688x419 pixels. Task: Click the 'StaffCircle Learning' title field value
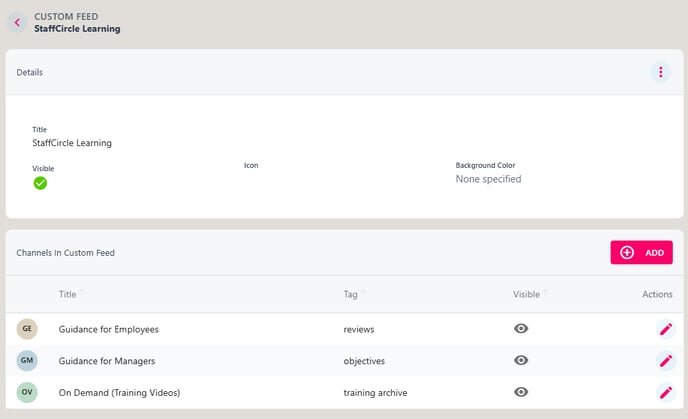(72, 143)
